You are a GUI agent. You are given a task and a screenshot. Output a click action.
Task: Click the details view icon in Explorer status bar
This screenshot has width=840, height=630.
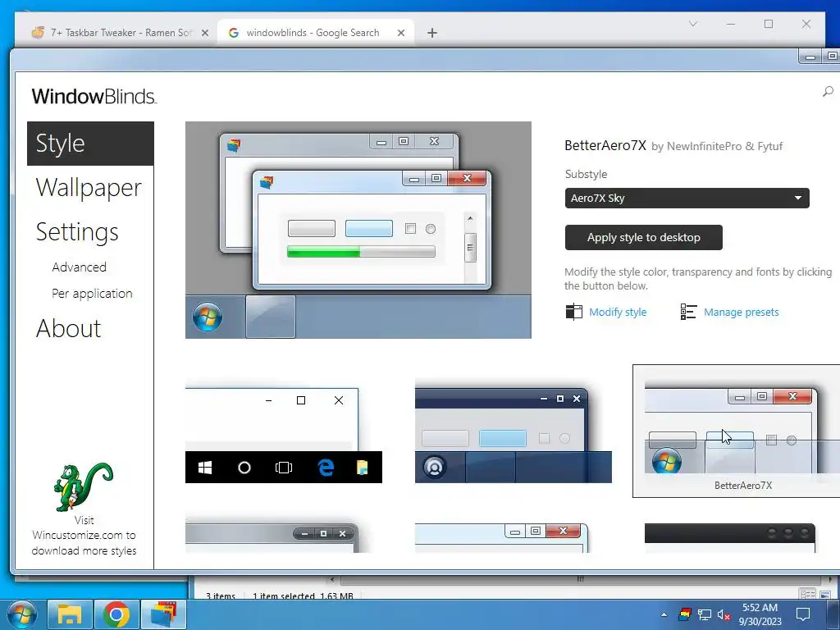click(x=807, y=594)
